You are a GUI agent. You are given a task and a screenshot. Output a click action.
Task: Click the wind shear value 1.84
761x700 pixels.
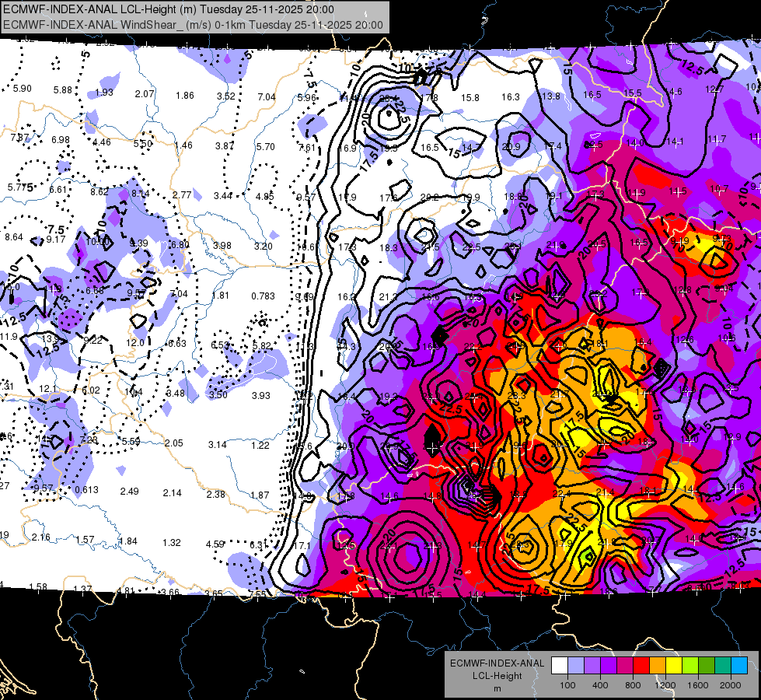click(x=128, y=541)
